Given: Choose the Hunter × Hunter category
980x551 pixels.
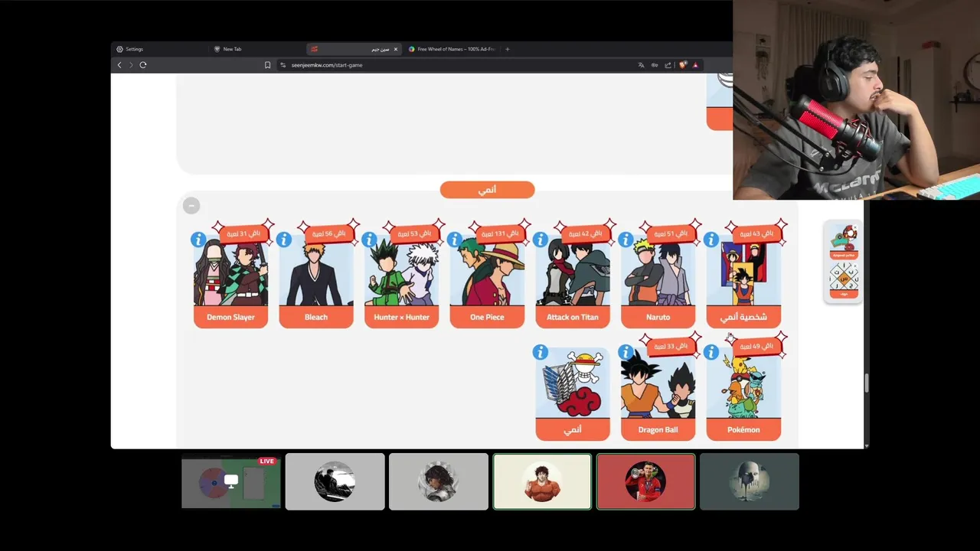Looking at the screenshot, I should (402, 282).
